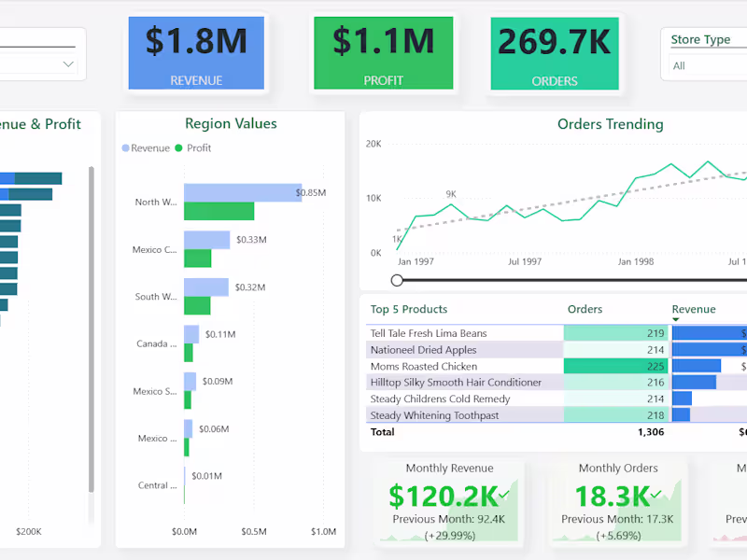The image size is (747, 560).
Task: Select the $1.1M Profit card
Action: click(384, 53)
